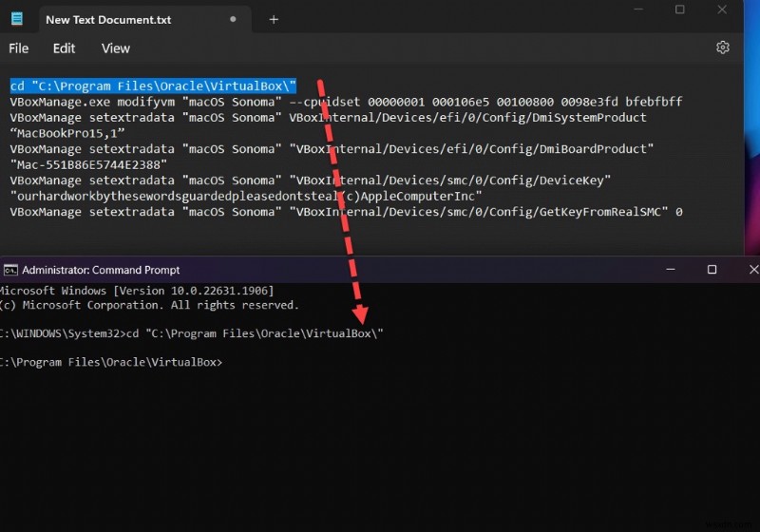Minimize the Notepad window

tap(638, 9)
